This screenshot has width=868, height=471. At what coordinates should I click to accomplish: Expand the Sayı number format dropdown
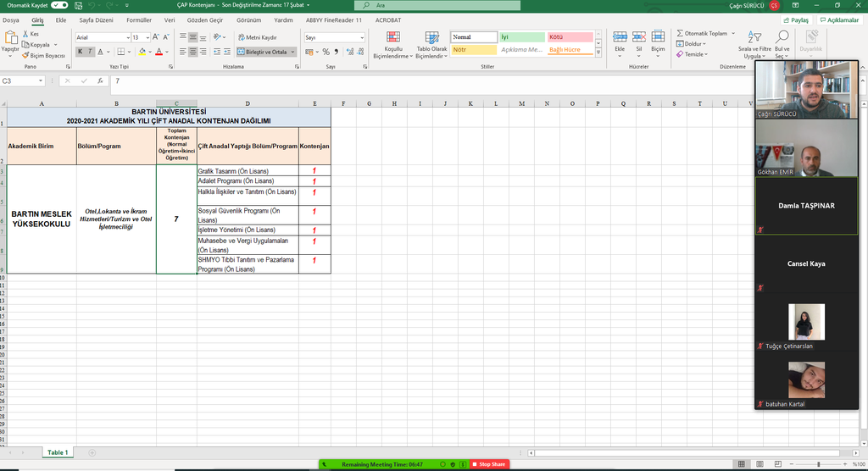(362, 37)
